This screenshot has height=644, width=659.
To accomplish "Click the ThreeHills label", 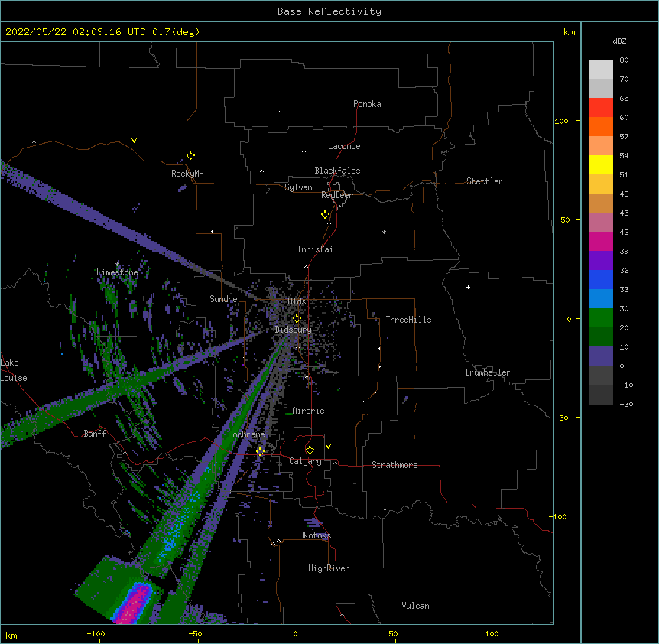I will pos(408,320).
